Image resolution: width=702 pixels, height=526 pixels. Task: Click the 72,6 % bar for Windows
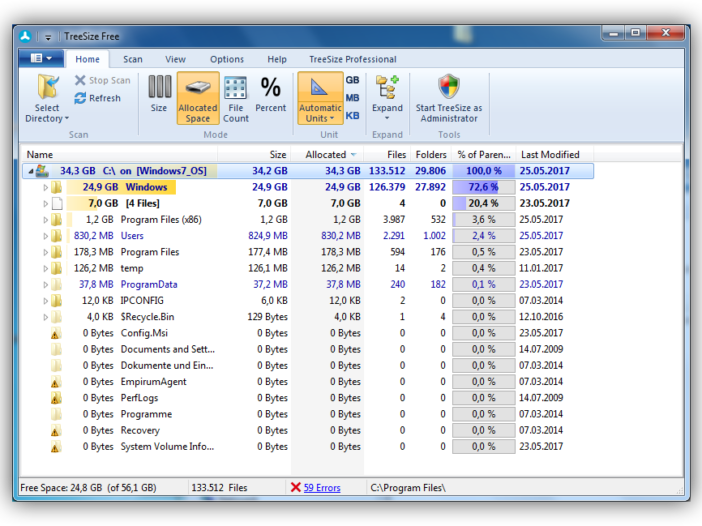484,187
